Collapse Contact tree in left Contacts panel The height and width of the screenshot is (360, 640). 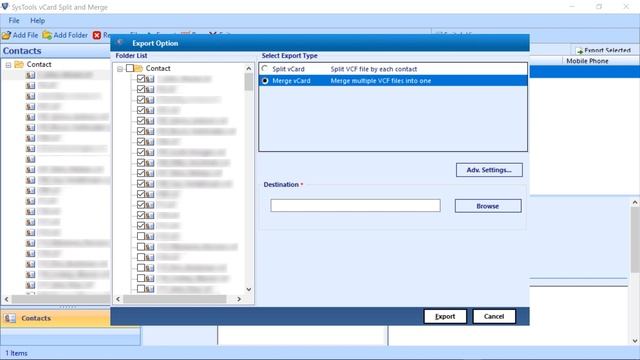[8, 65]
